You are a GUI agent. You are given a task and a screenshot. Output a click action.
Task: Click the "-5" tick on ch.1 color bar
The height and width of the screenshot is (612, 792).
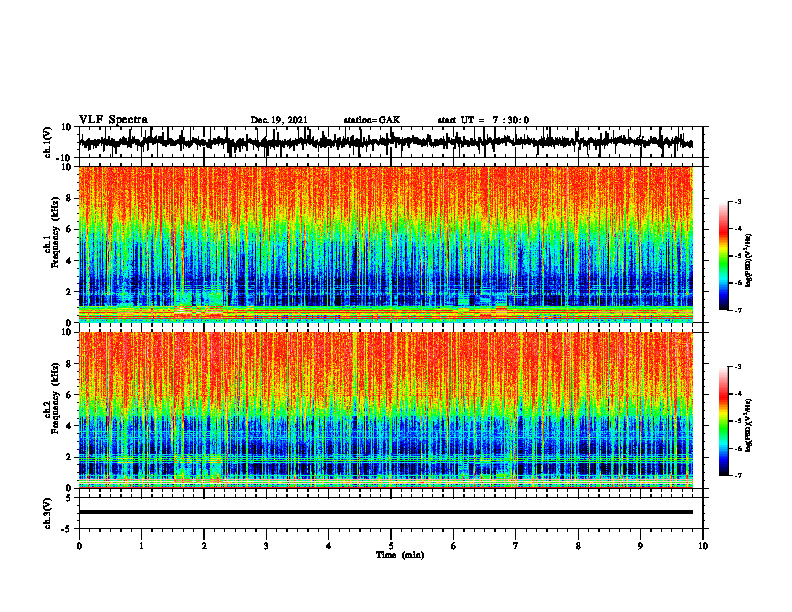[x=738, y=256]
